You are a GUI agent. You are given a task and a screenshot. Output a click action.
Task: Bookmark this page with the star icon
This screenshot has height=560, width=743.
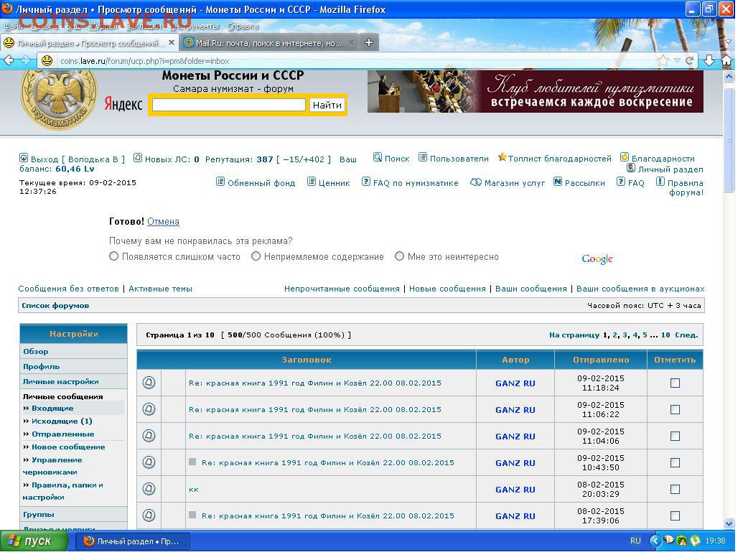click(663, 60)
